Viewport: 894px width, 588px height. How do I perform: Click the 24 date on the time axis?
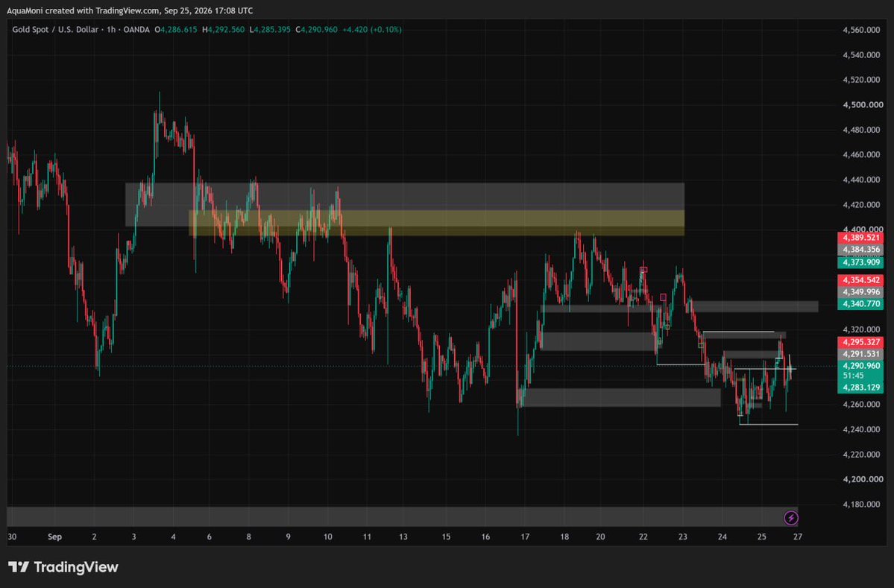(x=723, y=537)
